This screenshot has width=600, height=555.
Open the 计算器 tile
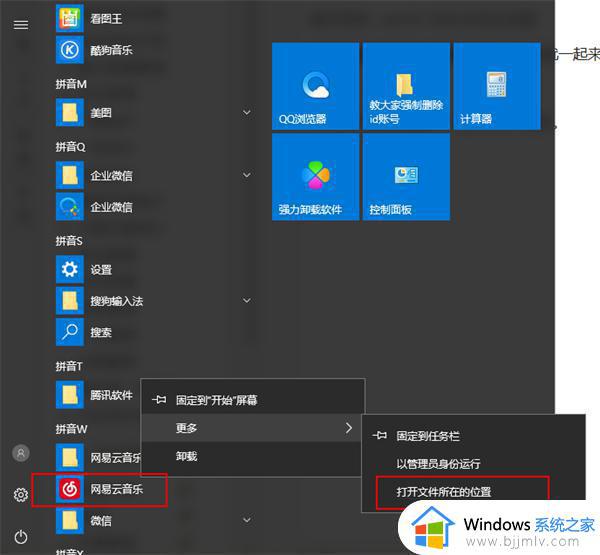pyautogui.click(x=497, y=86)
